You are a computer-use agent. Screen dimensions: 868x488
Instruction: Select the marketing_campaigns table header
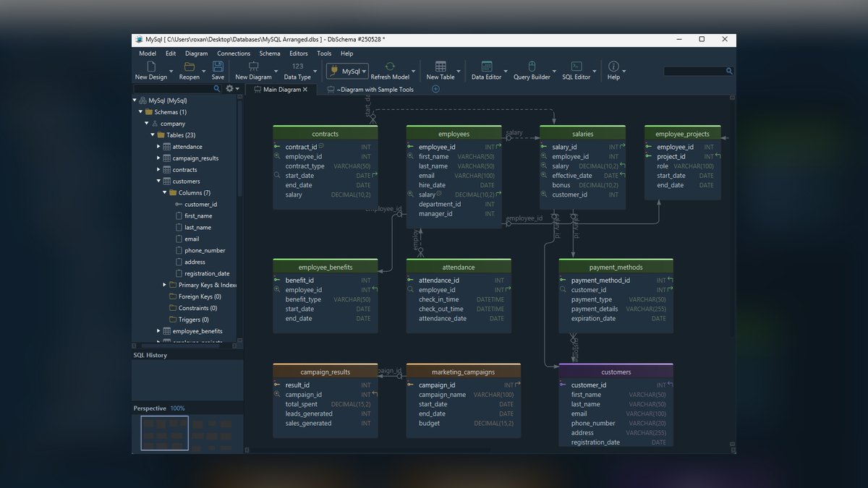click(x=464, y=372)
